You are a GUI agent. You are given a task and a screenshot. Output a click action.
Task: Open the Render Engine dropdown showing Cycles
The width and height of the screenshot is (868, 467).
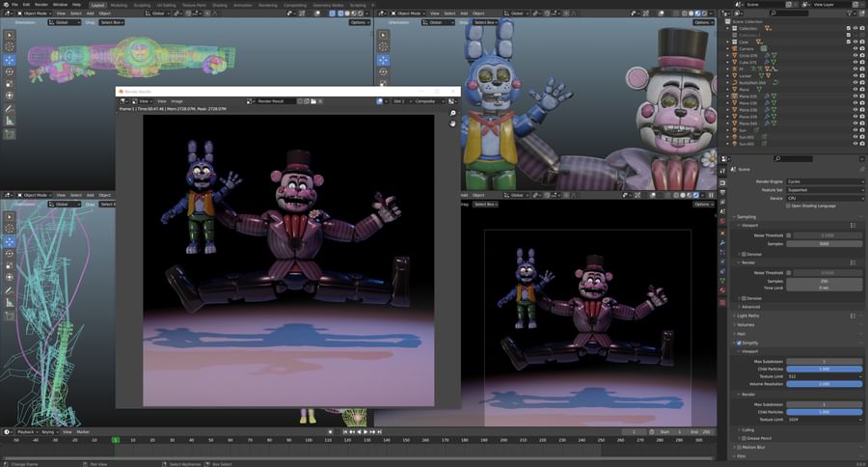825,181
